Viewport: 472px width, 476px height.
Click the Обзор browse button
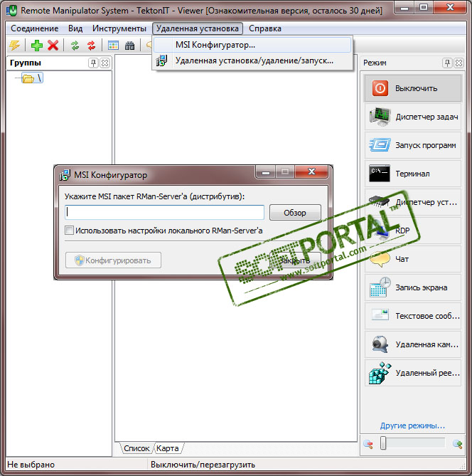point(295,213)
